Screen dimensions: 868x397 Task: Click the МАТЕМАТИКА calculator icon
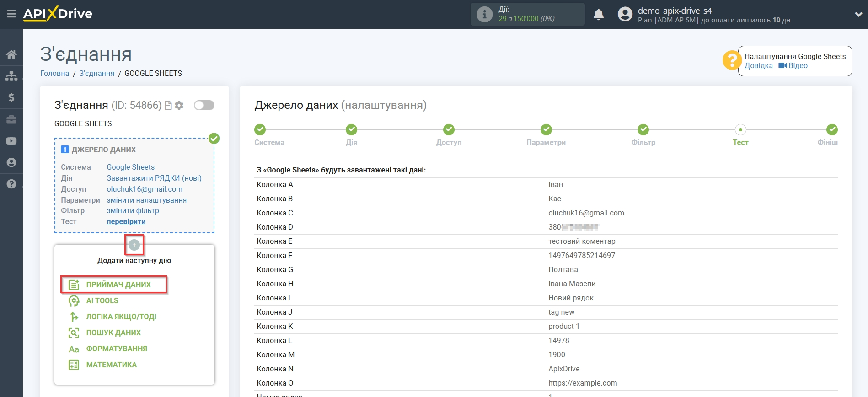point(74,365)
